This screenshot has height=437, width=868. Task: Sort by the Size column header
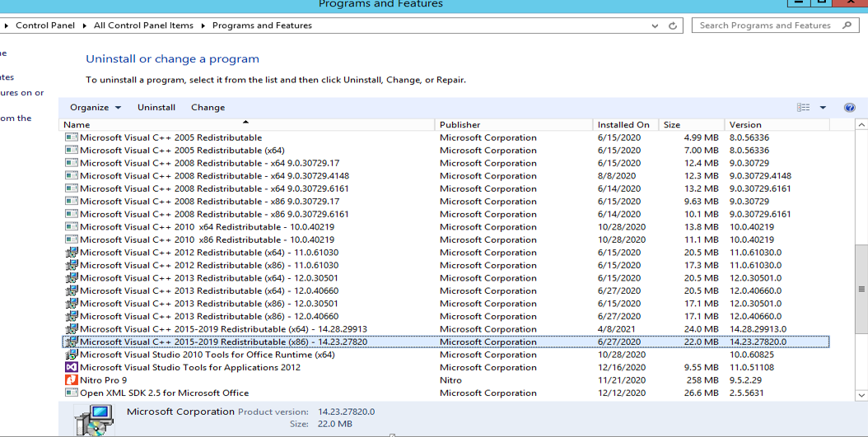click(692, 124)
